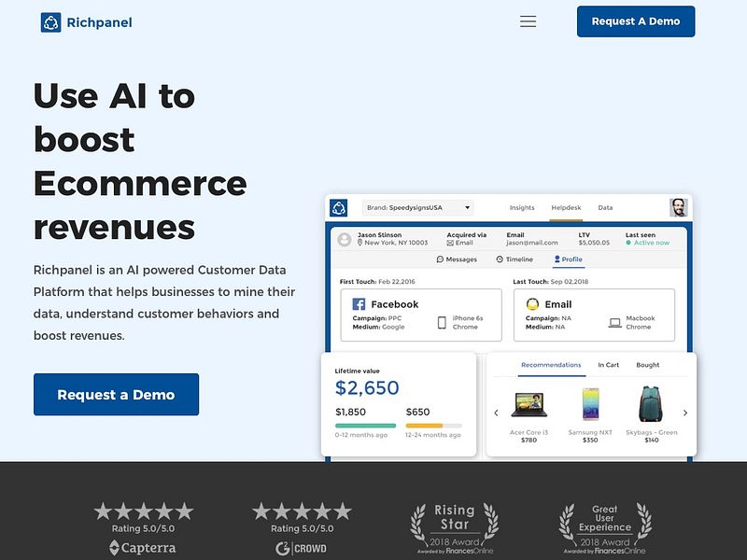Image resolution: width=747 pixels, height=560 pixels.
Task: Click the Last Touch Sep 02, 2018 label
Action: 550,282
